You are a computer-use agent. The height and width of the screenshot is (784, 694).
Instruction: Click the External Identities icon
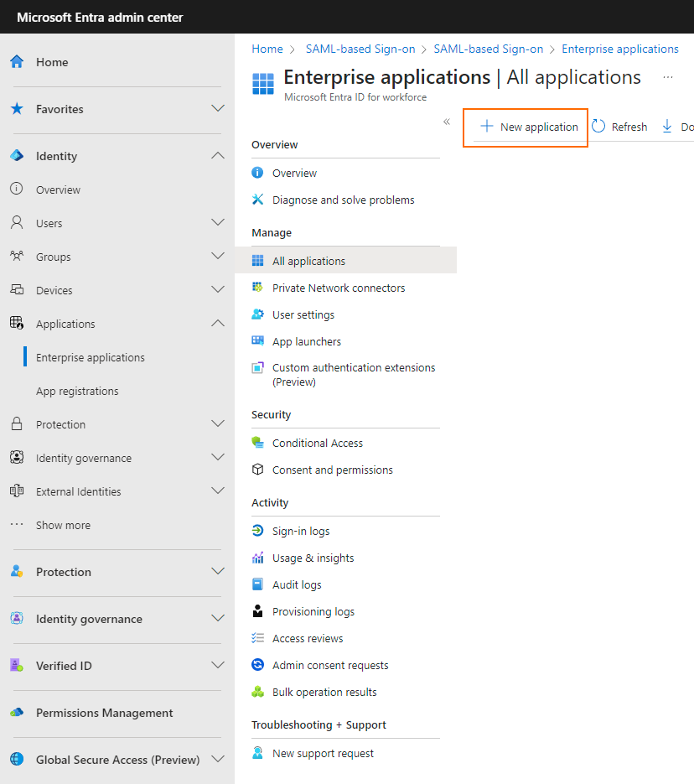tap(17, 491)
